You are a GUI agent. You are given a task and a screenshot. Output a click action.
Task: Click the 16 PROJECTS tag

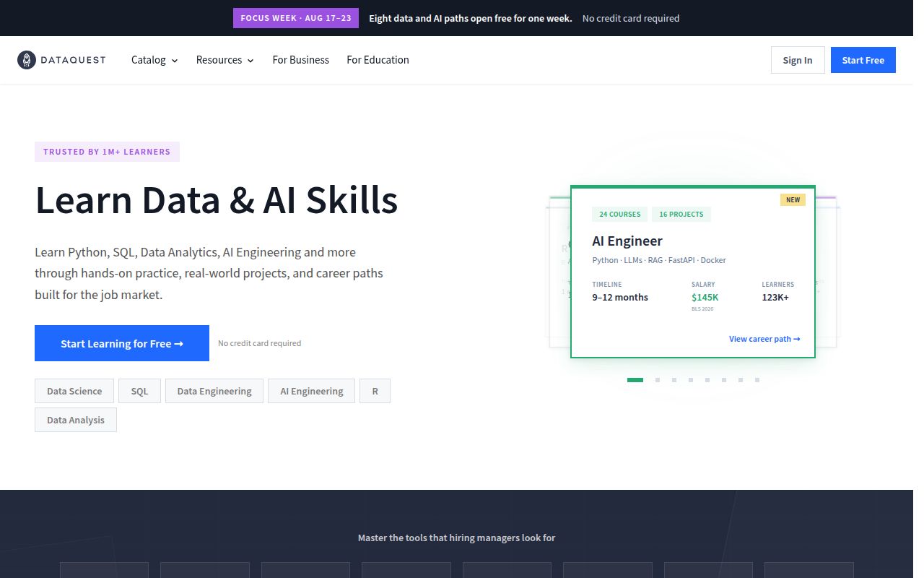681,215
